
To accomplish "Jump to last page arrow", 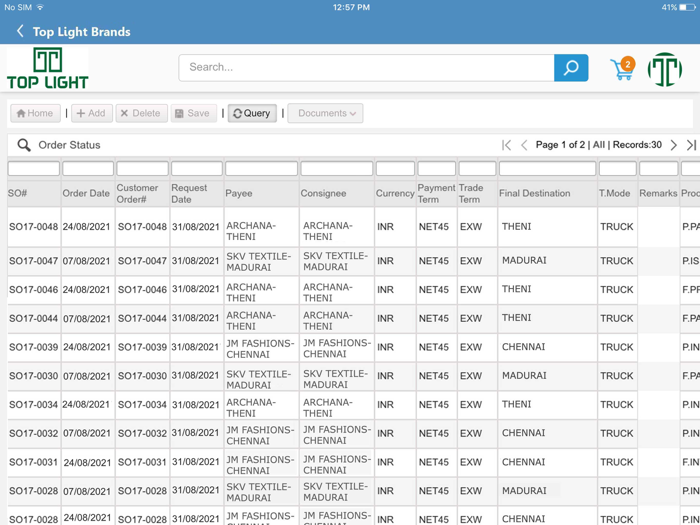I will (x=691, y=145).
